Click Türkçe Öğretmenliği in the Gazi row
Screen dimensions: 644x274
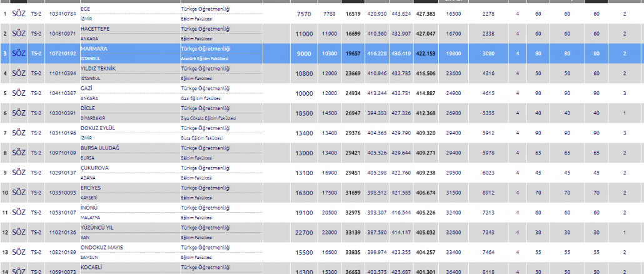205,88
